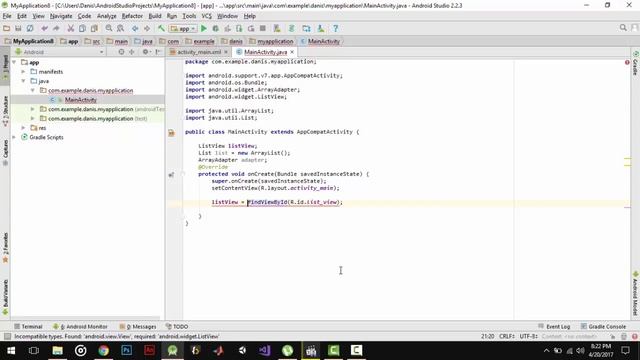The height and width of the screenshot is (360, 640).
Task: Close the activity_main.xml tab
Action: pyautogui.click(x=226, y=52)
